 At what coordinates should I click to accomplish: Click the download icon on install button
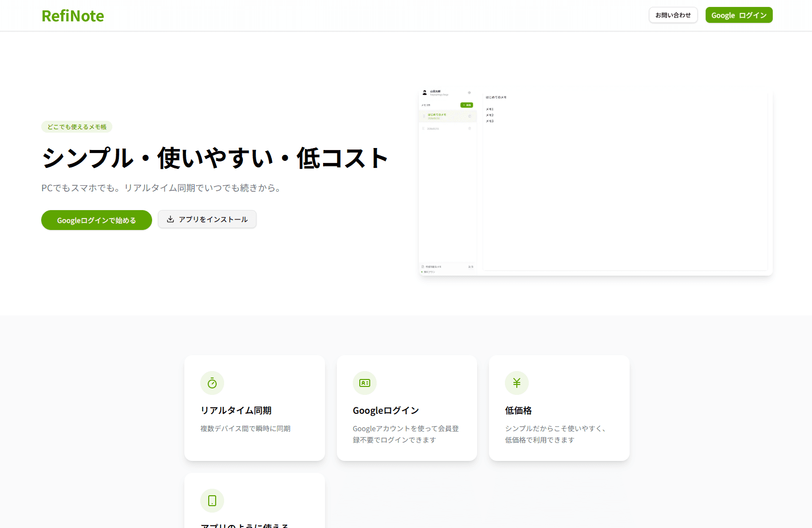170,219
